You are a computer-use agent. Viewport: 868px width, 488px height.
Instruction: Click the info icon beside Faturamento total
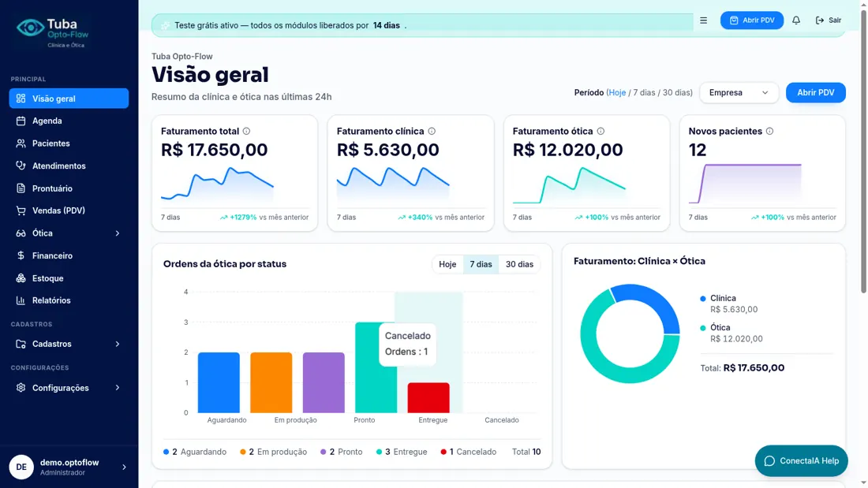246,131
